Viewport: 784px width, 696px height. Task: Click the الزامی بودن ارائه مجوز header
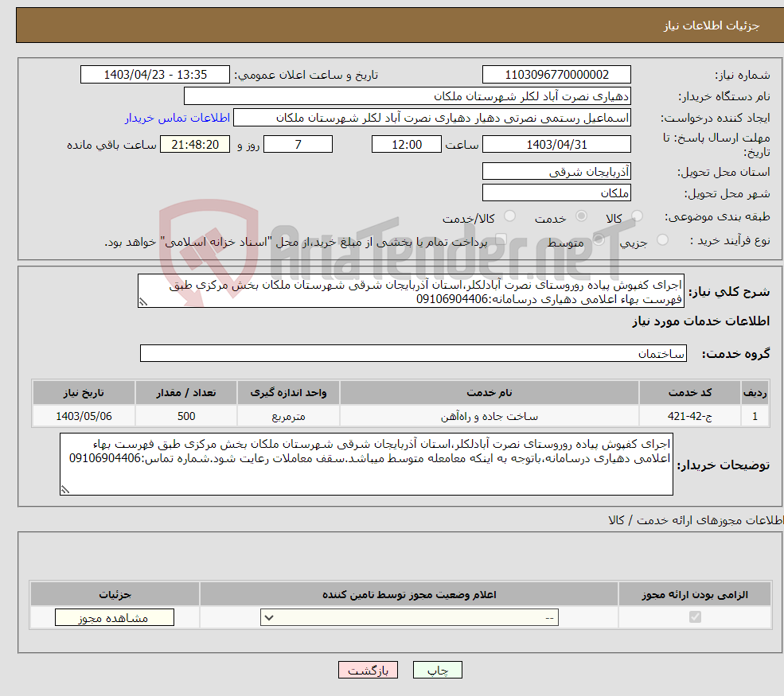pyautogui.click(x=695, y=594)
